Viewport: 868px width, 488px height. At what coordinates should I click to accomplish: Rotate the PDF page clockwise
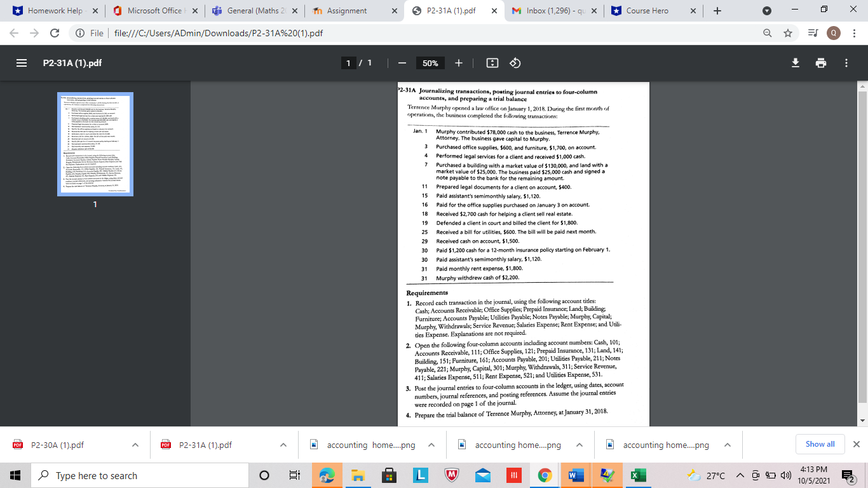515,63
